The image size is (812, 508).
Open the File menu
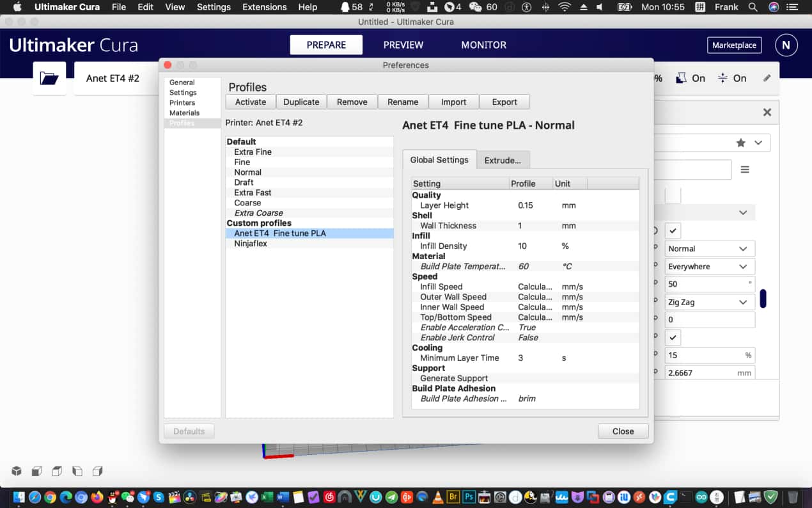(119, 7)
